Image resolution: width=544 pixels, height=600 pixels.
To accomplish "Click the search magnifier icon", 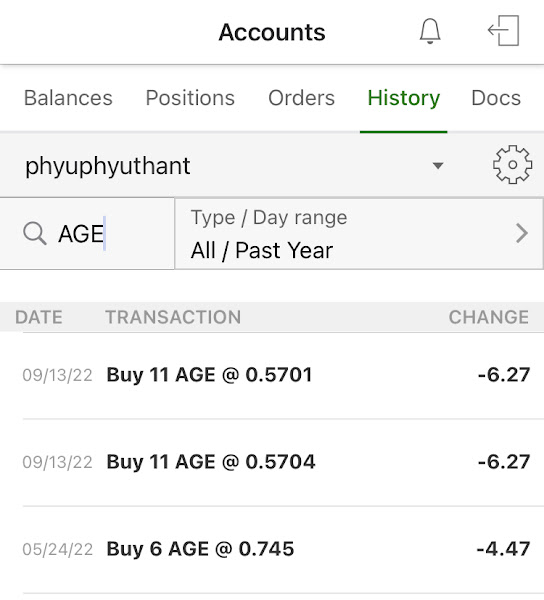I will click(x=35, y=233).
